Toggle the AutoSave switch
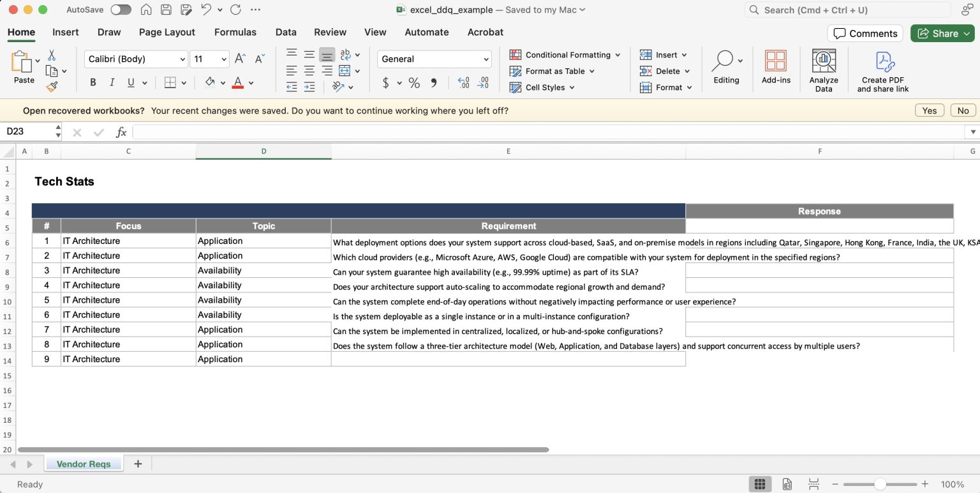 (121, 10)
